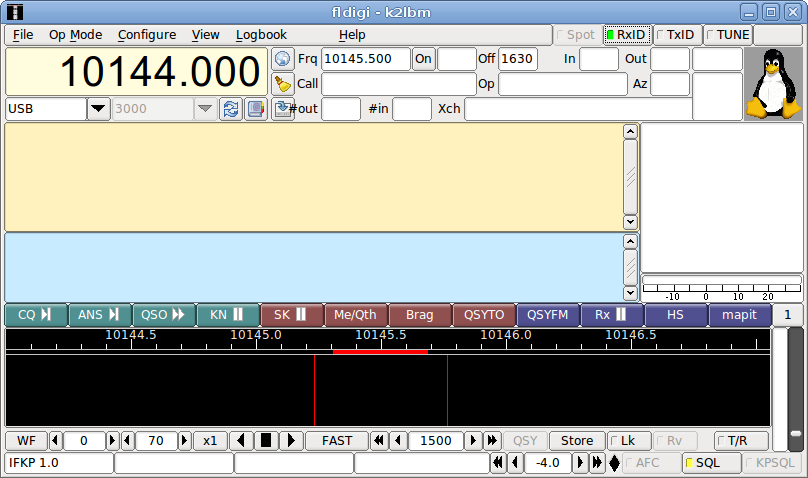
Task: Click the broom clear-log icon
Action: (x=282, y=83)
